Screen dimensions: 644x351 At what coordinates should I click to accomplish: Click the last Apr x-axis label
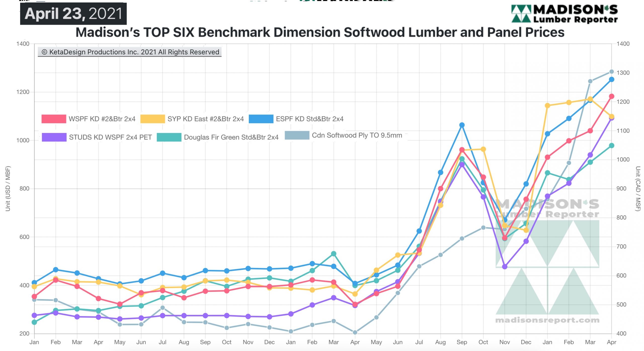tap(612, 342)
